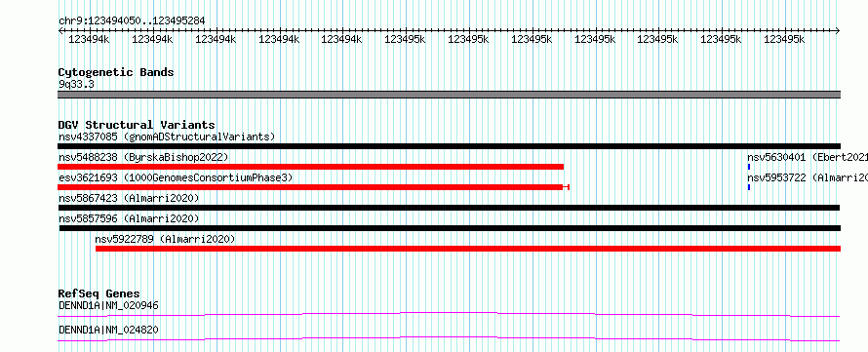Click the magenta line of DENND1A NM_020946

click(449, 314)
